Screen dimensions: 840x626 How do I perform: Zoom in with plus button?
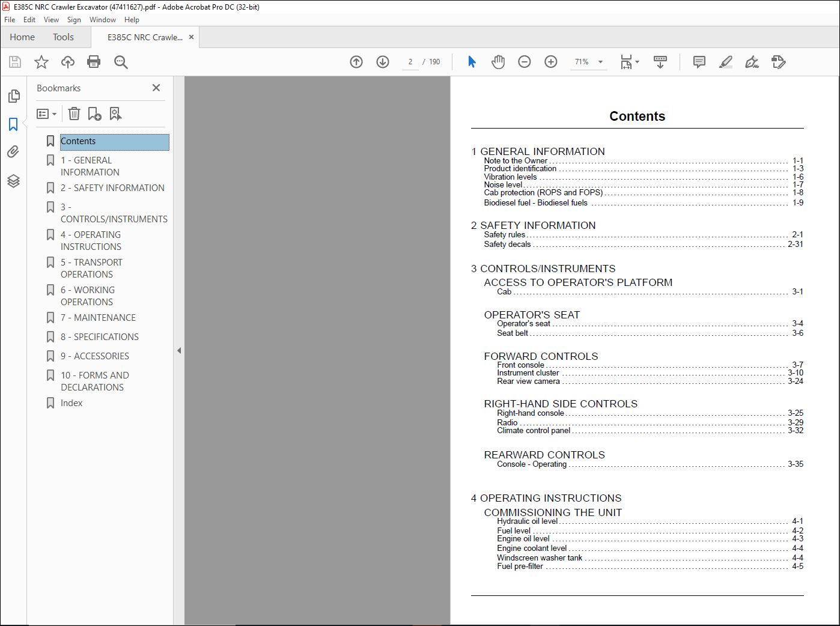[551, 62]
